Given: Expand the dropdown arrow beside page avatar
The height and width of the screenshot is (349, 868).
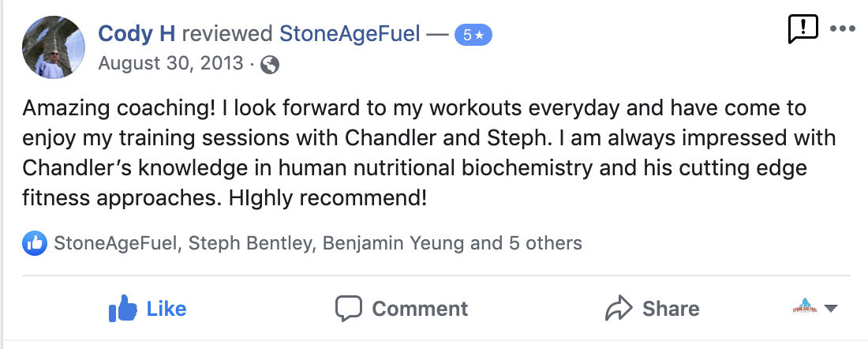Looking at the screenshot, I should pos(830,308).
